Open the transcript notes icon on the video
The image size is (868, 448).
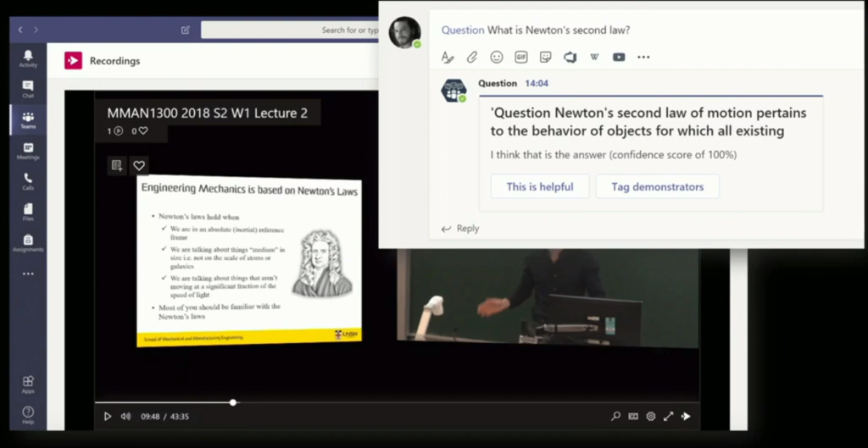tap(117, 165)
